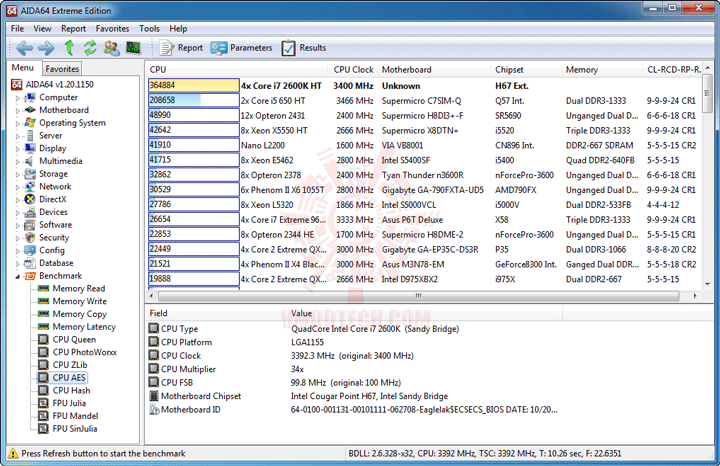Expand the Server tree node
720x466 pixels.
(17, 136)
